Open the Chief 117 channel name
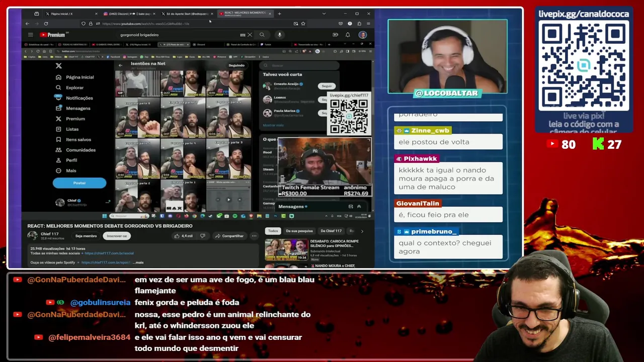The height and width of the screenshot is (362, 644). coord(50,234)
